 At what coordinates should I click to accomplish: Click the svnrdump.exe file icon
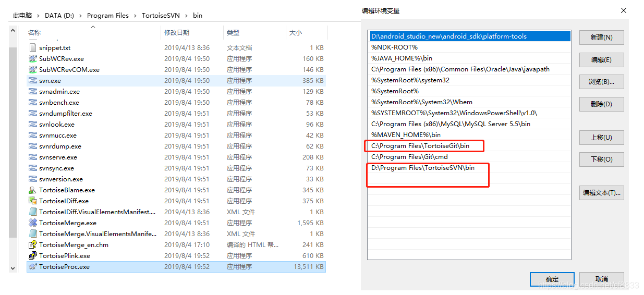click(x=33, y=146)
